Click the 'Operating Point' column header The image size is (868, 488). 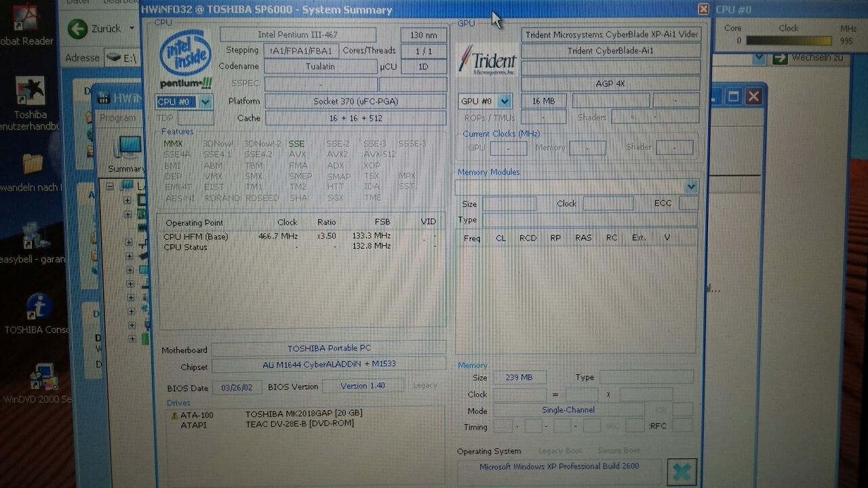pos(194,222)
